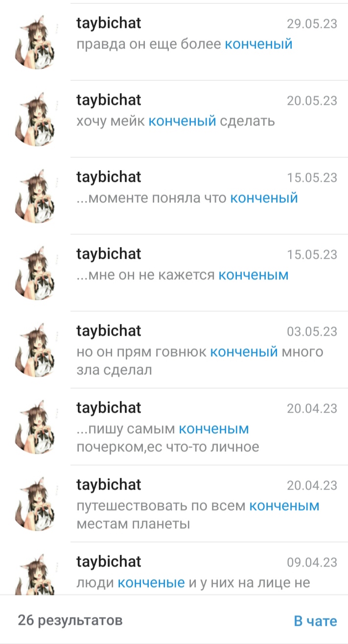The height and width of the screenshot is (644, 348).
Task: Open result '...мне он не кажется конченым'
Action: pyautogui.click(x=174, y=272)
